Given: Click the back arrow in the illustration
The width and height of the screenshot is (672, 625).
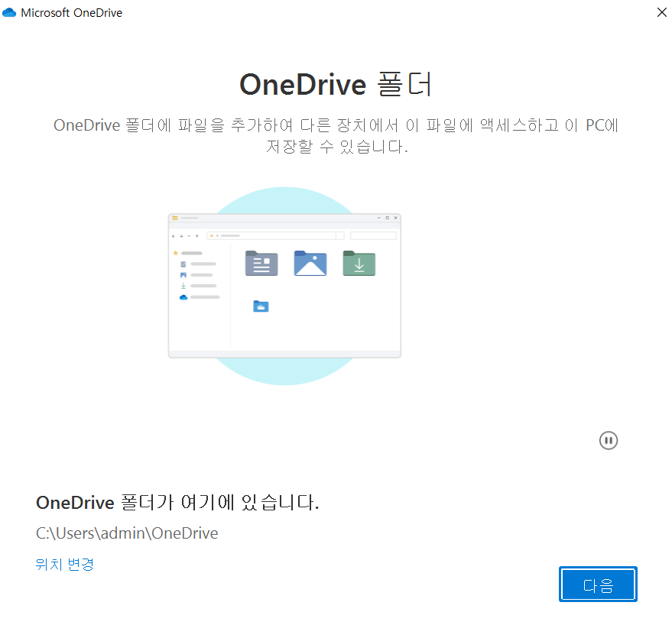Looking at the screenshot, I should click(174, 235).
